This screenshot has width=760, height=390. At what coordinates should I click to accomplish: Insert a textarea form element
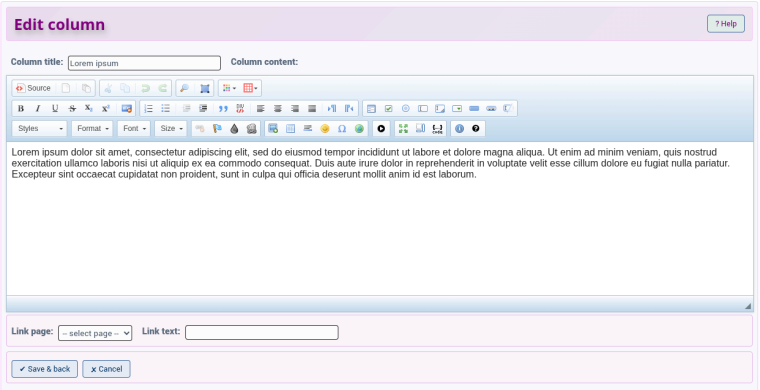pos(440,109)
